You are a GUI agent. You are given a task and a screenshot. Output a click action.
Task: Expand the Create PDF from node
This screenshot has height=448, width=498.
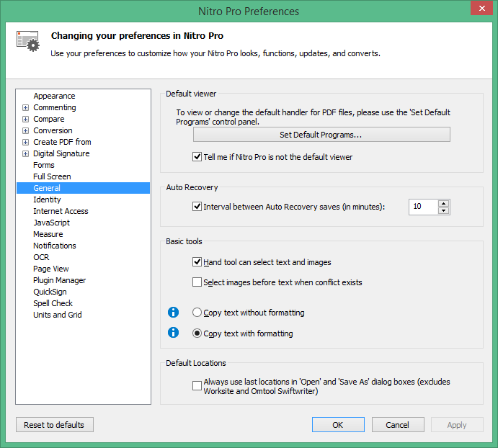25,142
